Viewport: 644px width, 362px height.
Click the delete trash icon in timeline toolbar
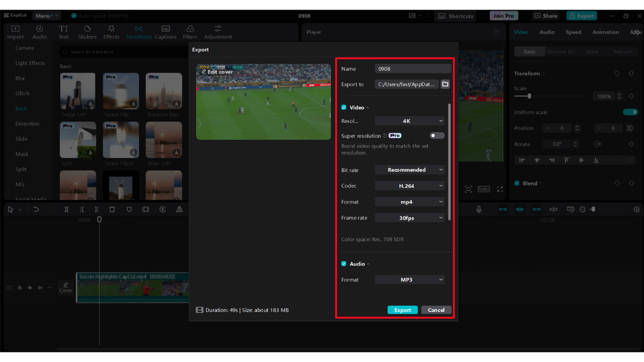(x=112, y=209)
